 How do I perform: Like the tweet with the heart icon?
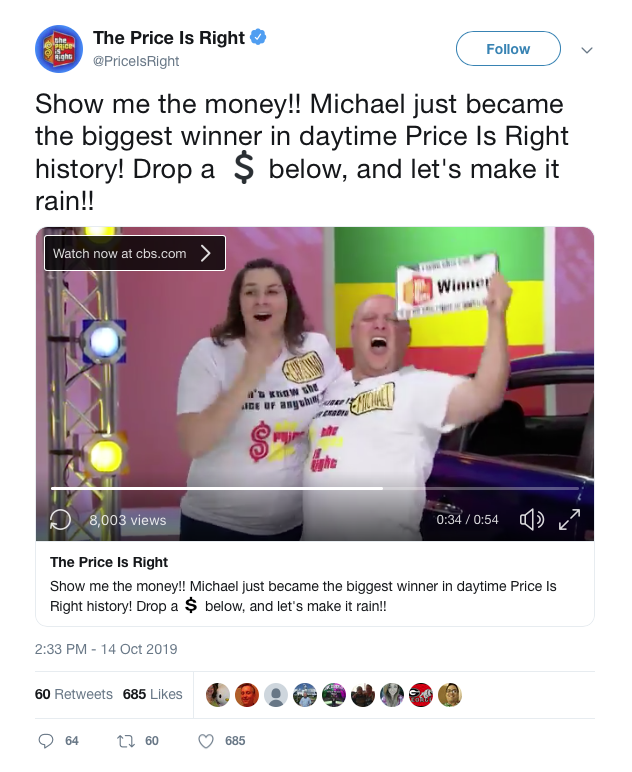pyautogui.click(x=206, y=741)
